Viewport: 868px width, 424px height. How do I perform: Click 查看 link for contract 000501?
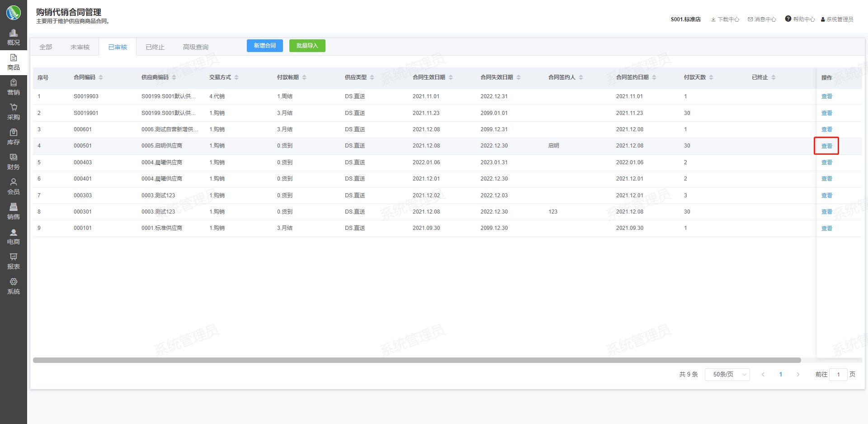click(x=826, y=146)
